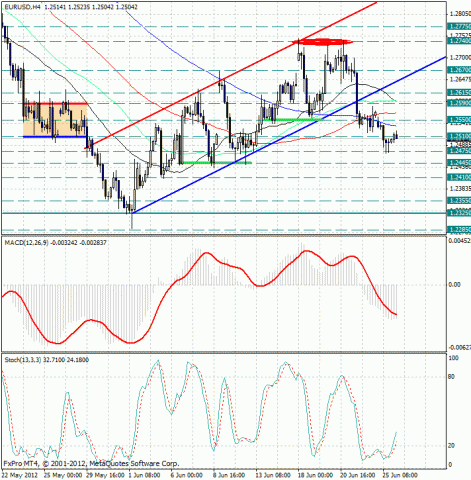Click the Stochastic 20 level scale label
The image size is (471, 480).
(451, 446)
